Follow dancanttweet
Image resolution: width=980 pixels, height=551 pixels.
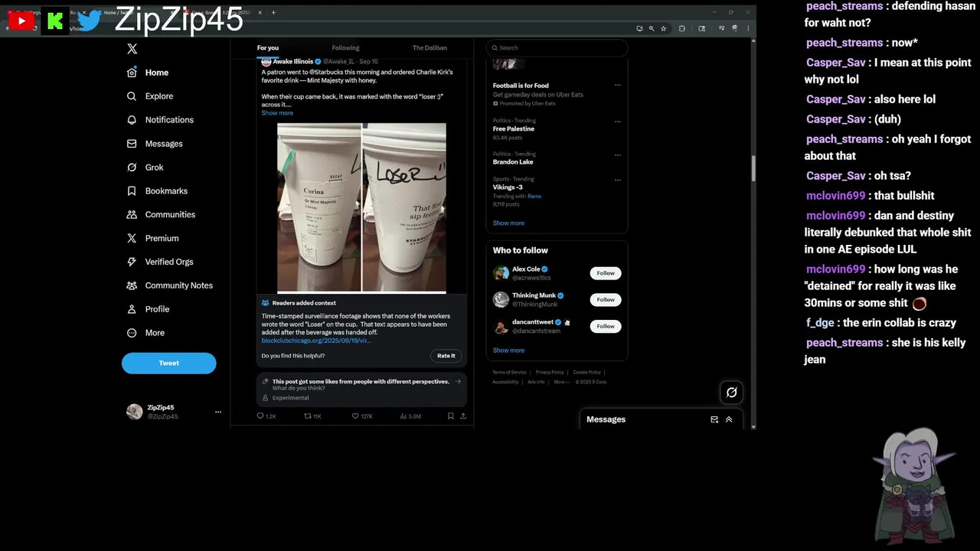coord(606,326)
